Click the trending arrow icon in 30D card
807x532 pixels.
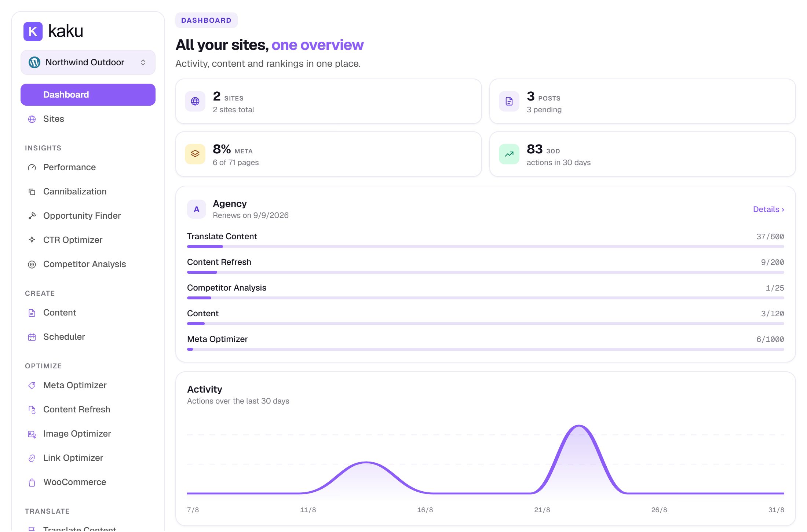pyautogui.click(x=509, y=154)
